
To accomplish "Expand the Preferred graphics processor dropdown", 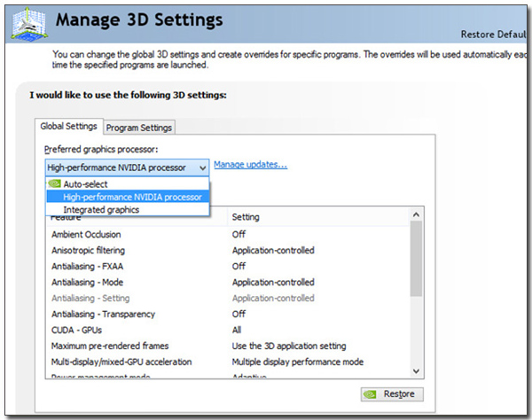I will 127,167.
